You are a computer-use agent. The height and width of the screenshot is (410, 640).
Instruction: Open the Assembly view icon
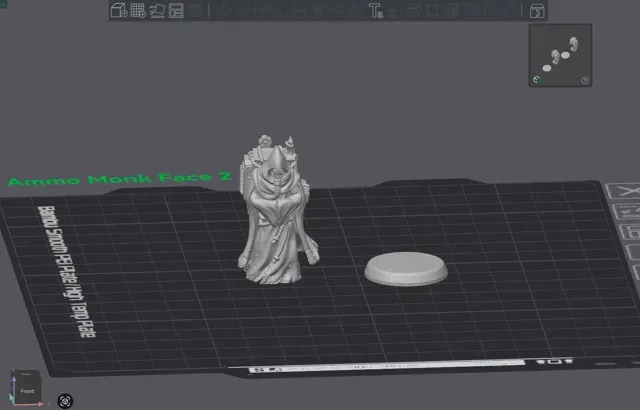537,11
